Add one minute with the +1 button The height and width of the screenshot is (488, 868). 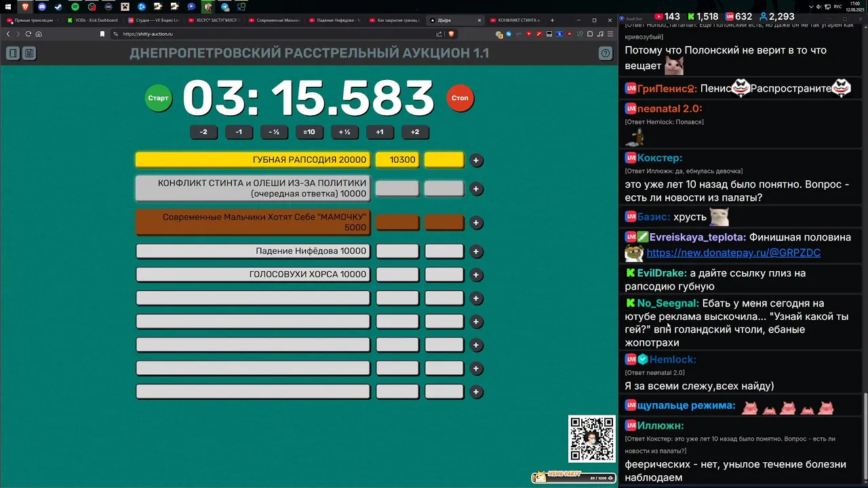(x=380, y=132)
